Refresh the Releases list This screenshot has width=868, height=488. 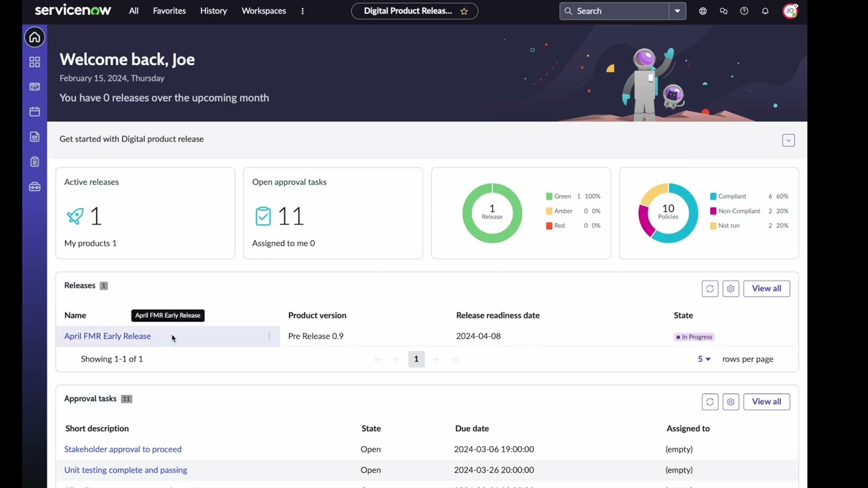coord(710,289)
